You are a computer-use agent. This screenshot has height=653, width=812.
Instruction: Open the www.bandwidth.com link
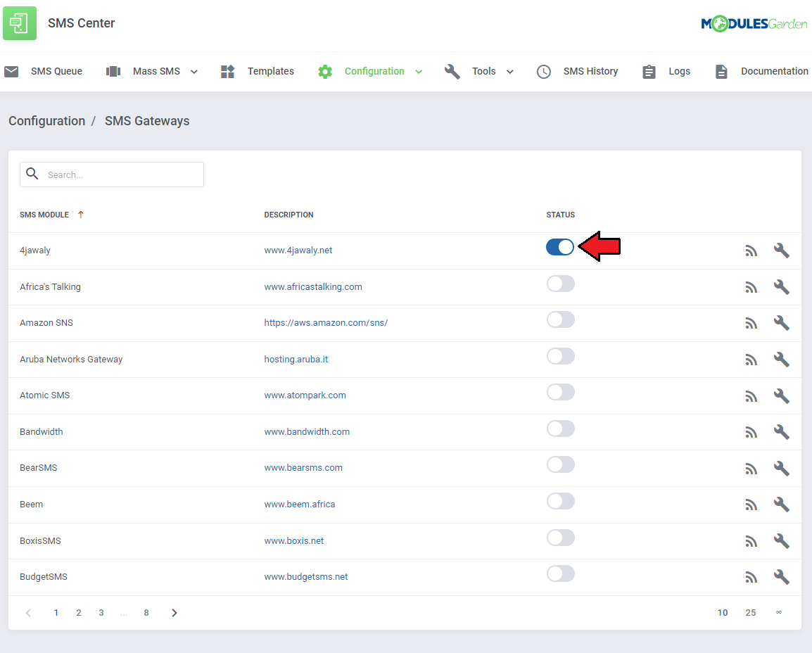(x=307, y=432)
